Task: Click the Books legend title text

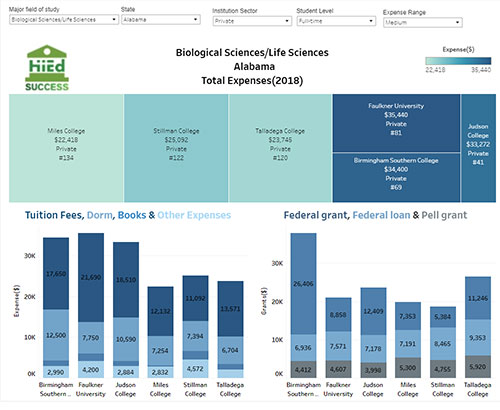Action: click(x=132, y=215)
